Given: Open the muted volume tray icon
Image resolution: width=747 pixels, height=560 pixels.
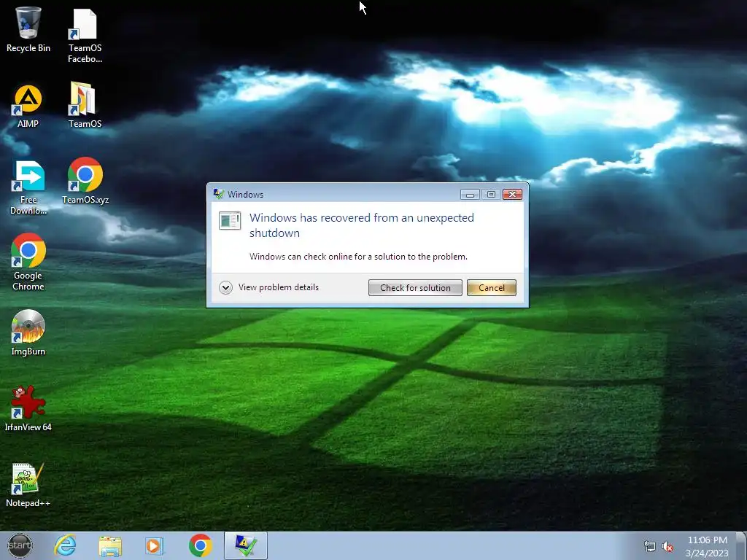Looking at the screenshot, I should [x=667, y=547].
